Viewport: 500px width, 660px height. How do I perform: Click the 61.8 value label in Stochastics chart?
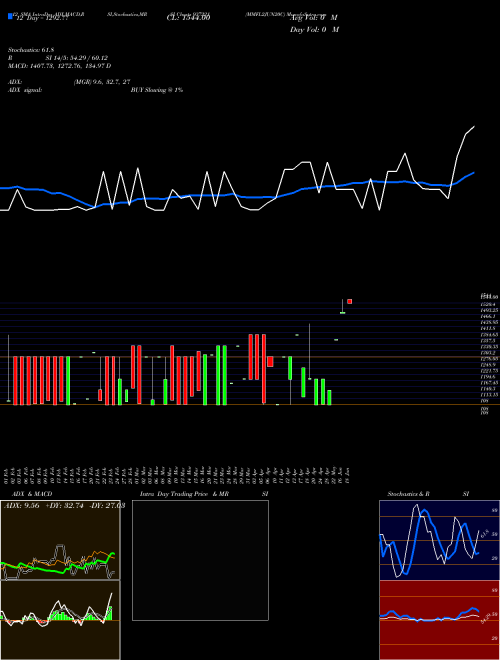(484, 534)
